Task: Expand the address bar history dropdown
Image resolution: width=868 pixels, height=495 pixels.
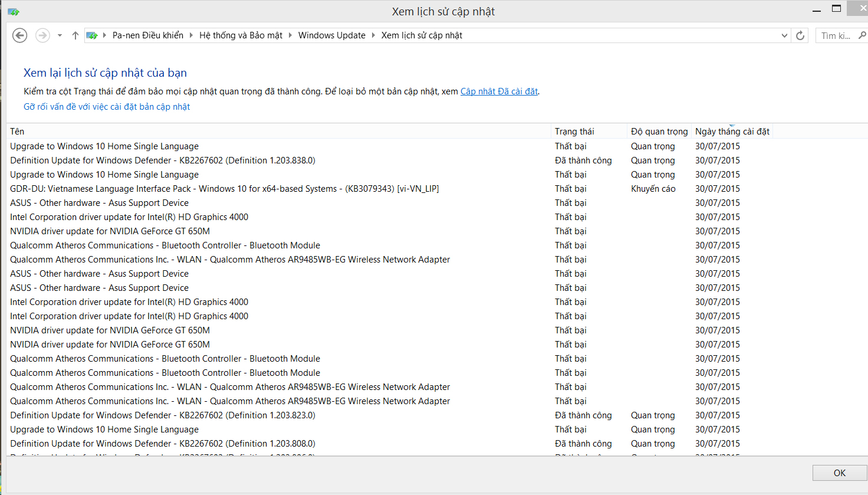Action: coord(784,35)
